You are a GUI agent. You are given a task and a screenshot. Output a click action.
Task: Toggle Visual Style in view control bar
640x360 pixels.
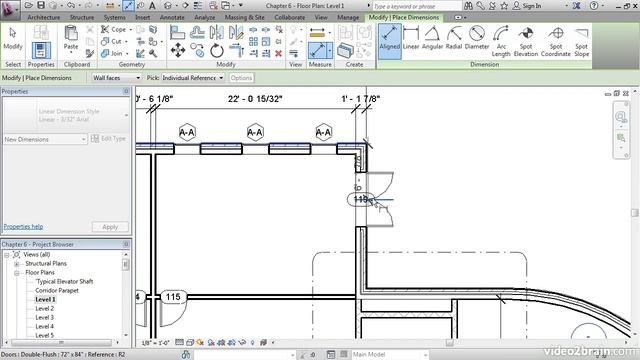(x=189, y=343)
